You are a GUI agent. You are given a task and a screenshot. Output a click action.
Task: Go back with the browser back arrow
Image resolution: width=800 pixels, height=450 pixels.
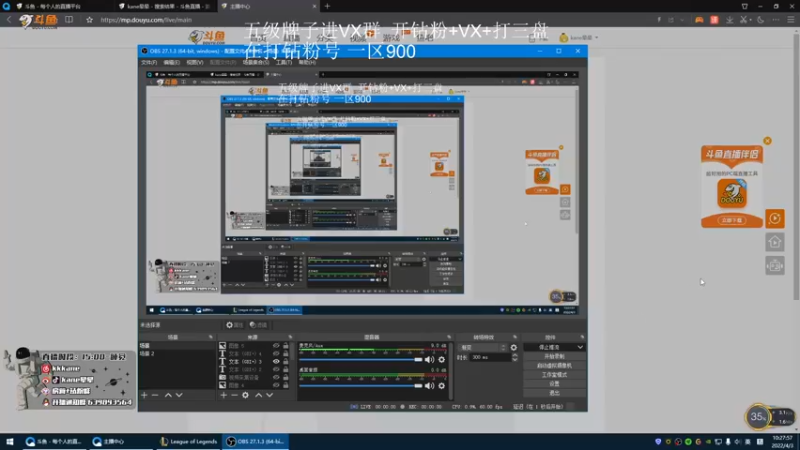tap(9, 20)
